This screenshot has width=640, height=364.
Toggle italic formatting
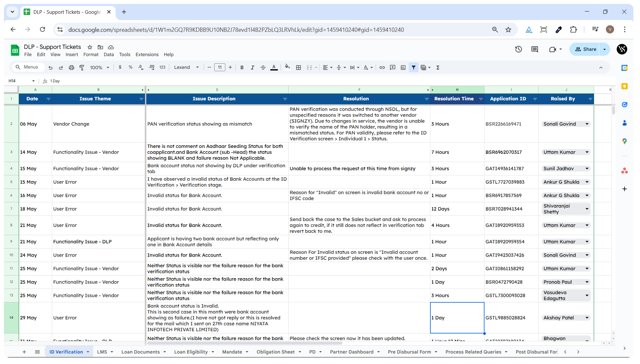pos(252,68)
